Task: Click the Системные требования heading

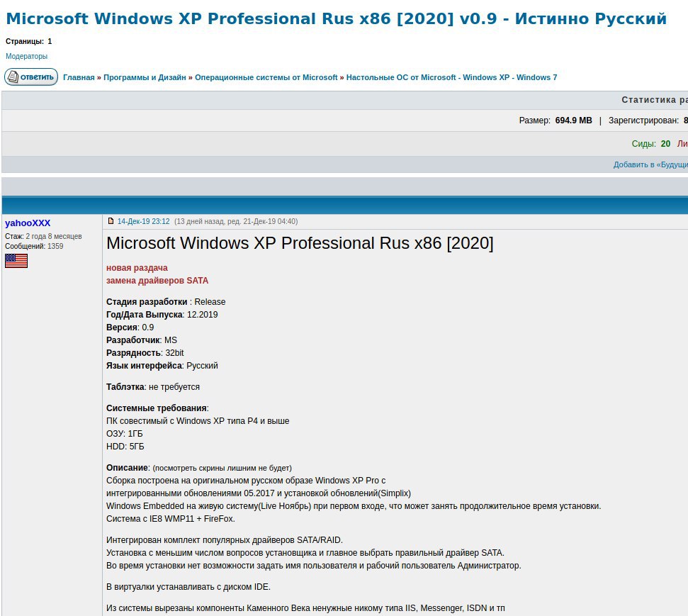Action: (156, 408)
